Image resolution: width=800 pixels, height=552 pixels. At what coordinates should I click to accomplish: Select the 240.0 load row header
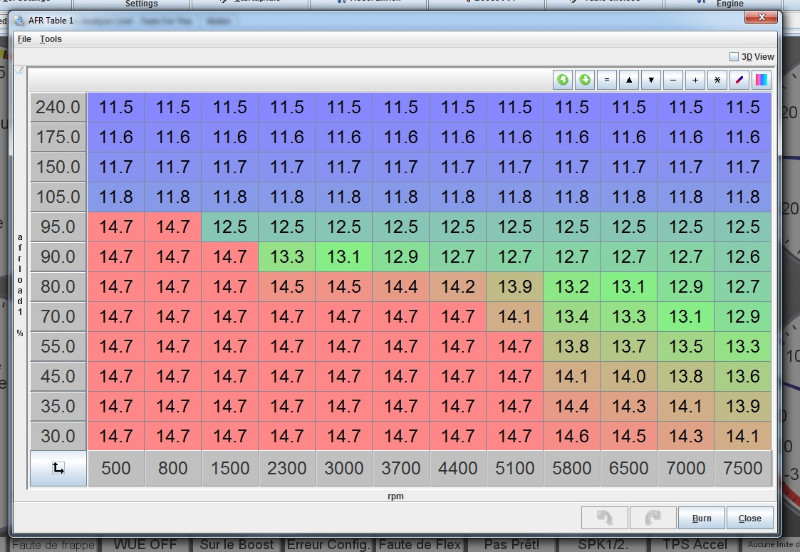point(58,107)
